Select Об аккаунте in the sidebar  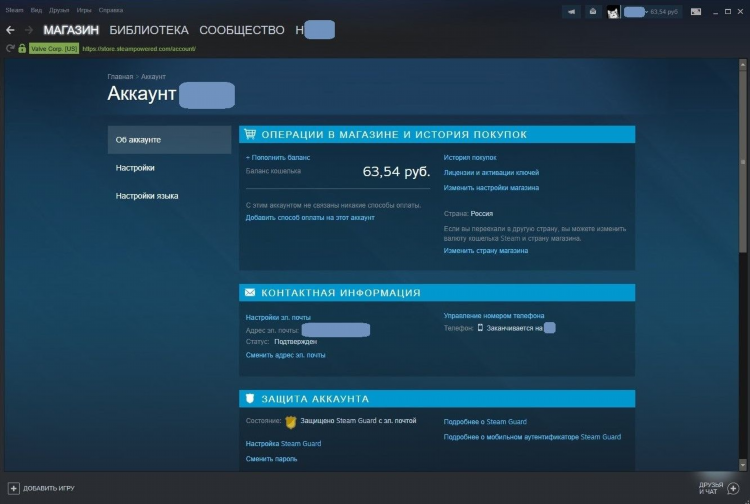[x=169, y=140]
